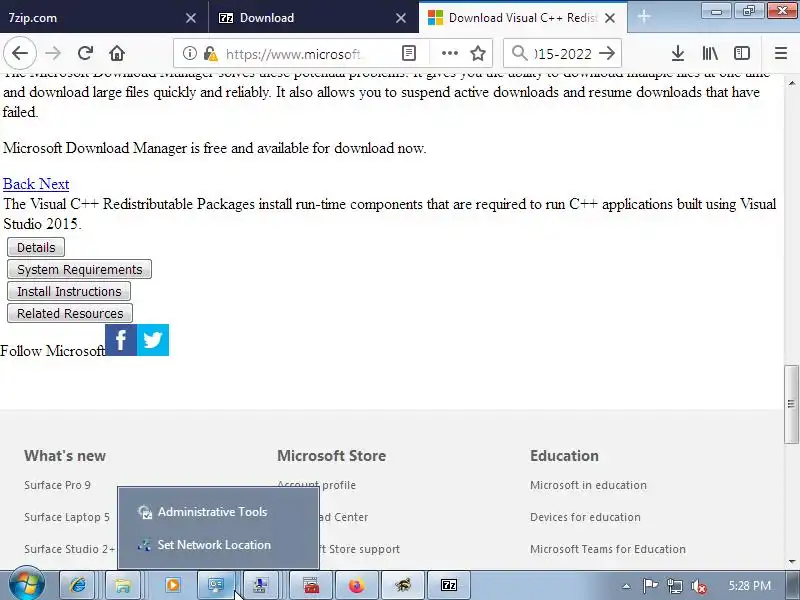This screenshot has height=600, width=800.
Task: Close the 7z Download tab
Action: point(401,18)
